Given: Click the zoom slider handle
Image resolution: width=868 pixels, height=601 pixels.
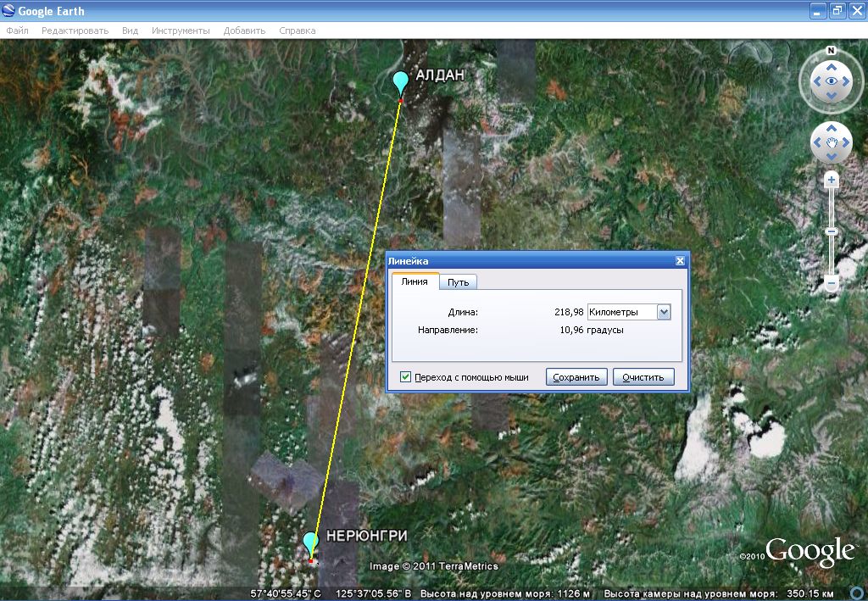Looking at the screenshot, I should pos(832,231).
